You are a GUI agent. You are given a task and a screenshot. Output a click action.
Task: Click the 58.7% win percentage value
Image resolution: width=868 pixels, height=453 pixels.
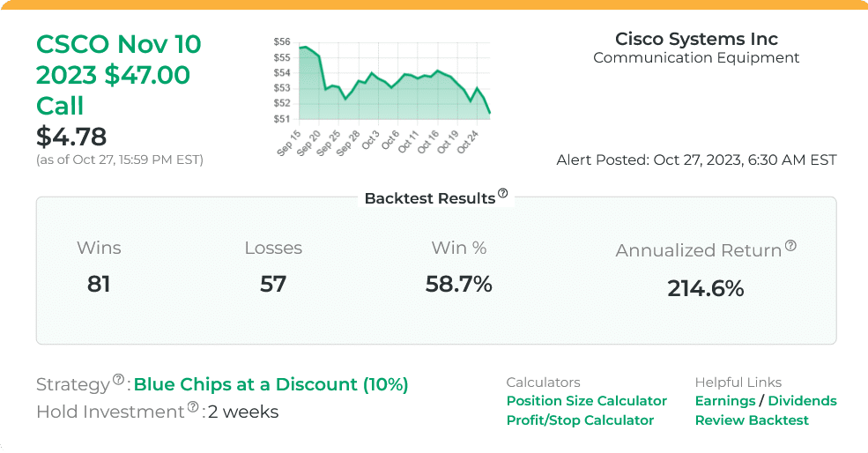pyautogui.click(x=458, y=284)
